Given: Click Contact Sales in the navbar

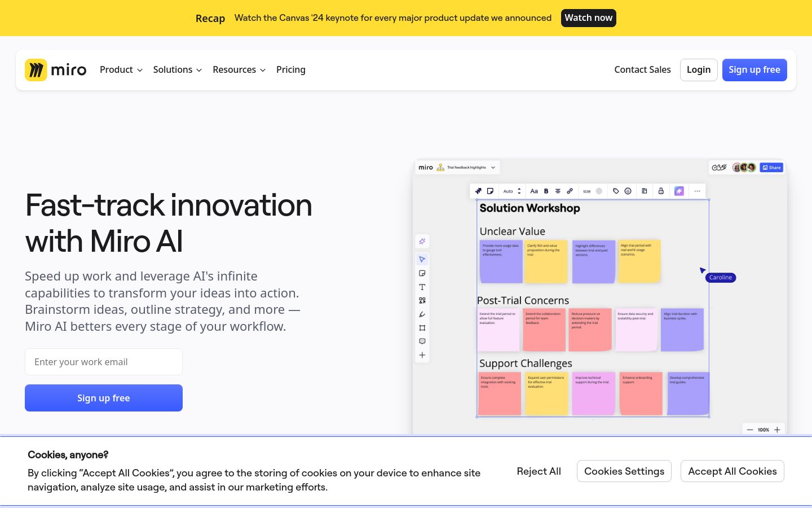Looking at the screenshot, I should 642,70.
